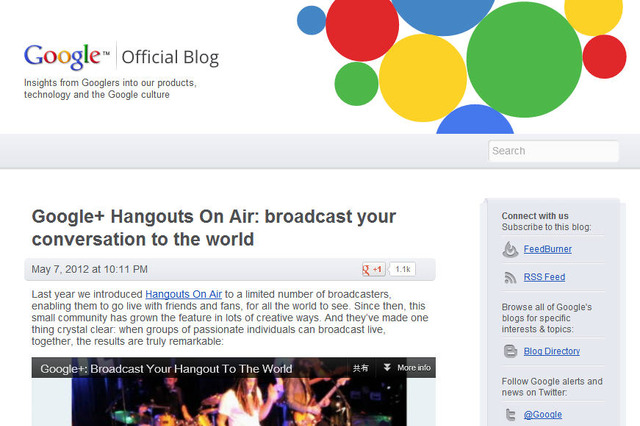Click the 'Subscribe to this blog:' text
Screen dimensions: 640x426
click(546, 227)
